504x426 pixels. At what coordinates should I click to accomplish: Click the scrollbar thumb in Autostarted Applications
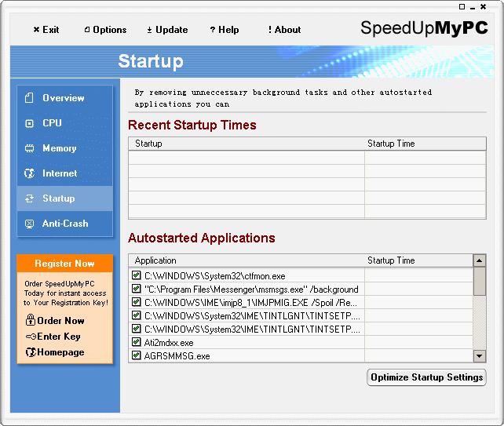click(479, 281)
